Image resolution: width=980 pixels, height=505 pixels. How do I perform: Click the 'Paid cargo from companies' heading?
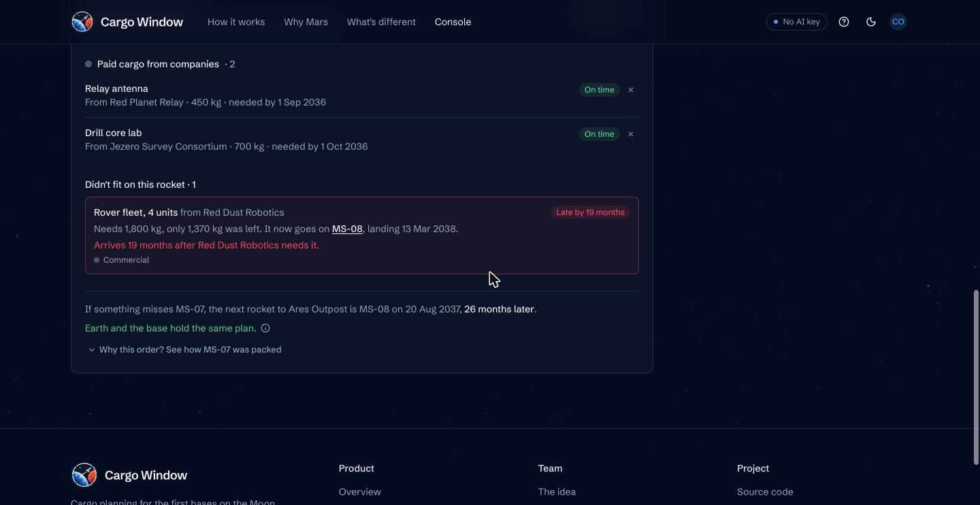point(158,64)
